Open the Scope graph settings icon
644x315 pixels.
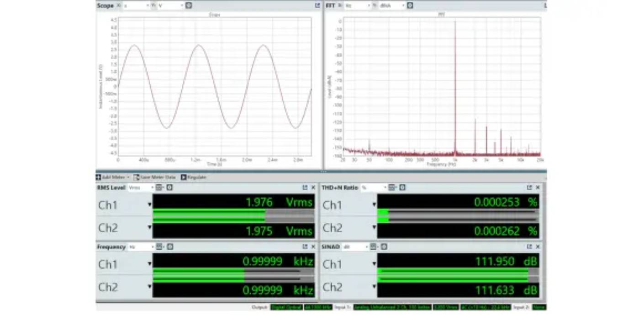pyautogui.click(x=189, y=5)
